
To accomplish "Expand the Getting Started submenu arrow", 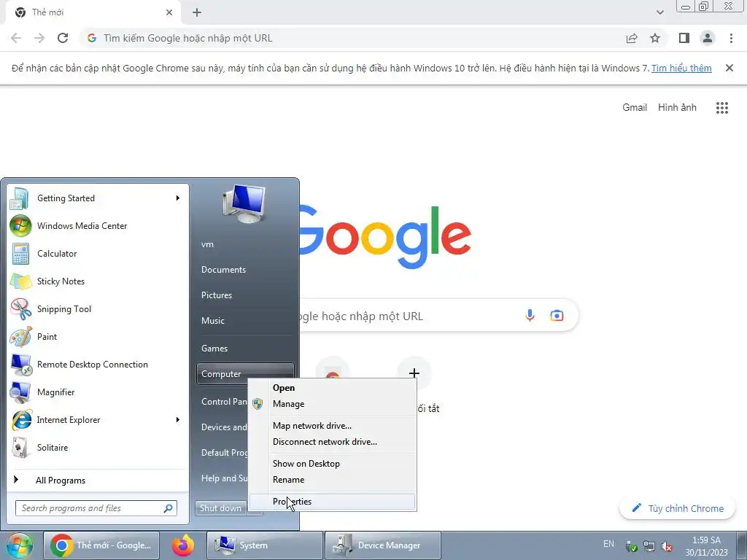I will [178, 198].
